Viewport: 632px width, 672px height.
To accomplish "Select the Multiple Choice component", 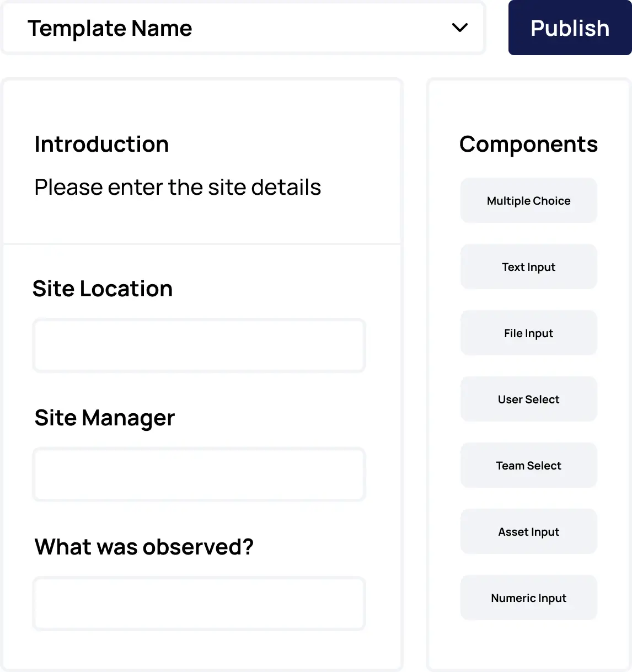I will click(x=528, y=200).
